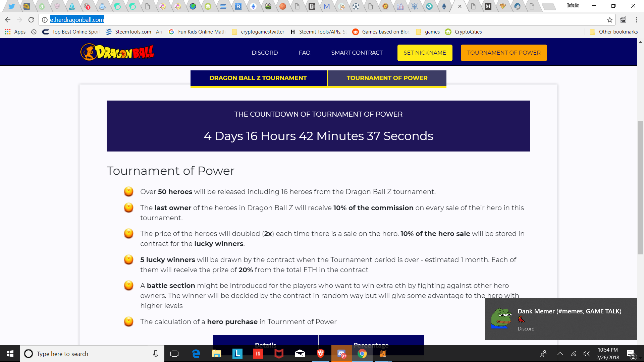Screen dimensions: 644x362
Task: Click the SET NICKNAME button
Action: pos(425,53)
